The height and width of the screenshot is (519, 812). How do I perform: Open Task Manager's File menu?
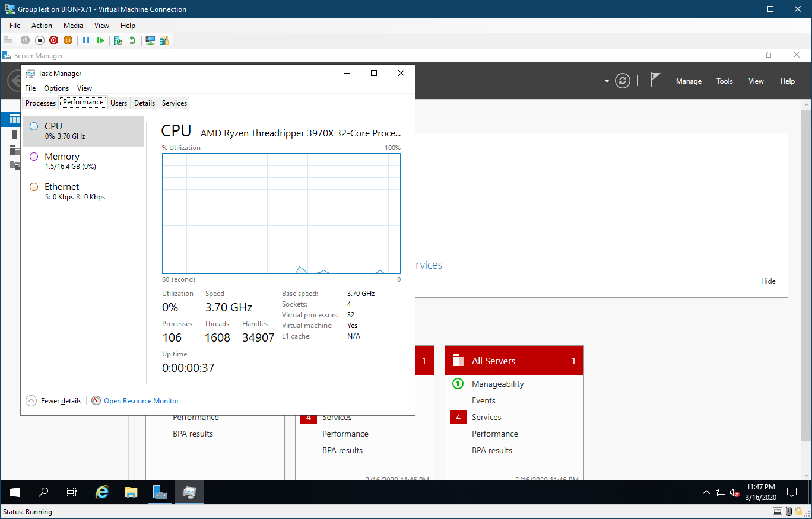click(x=30, y=88)
